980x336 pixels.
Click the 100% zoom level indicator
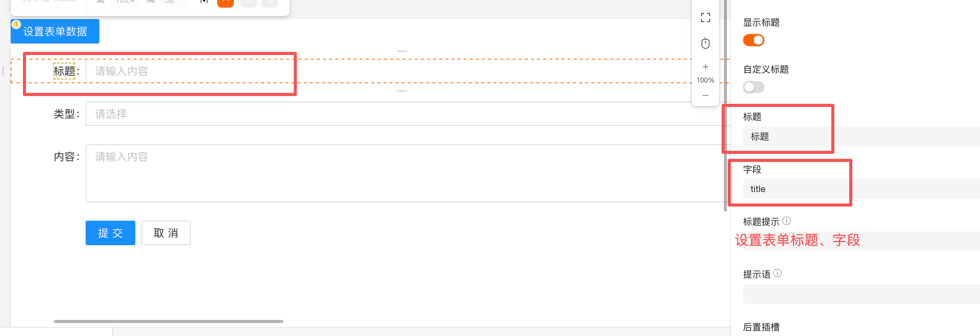[705, 80]
